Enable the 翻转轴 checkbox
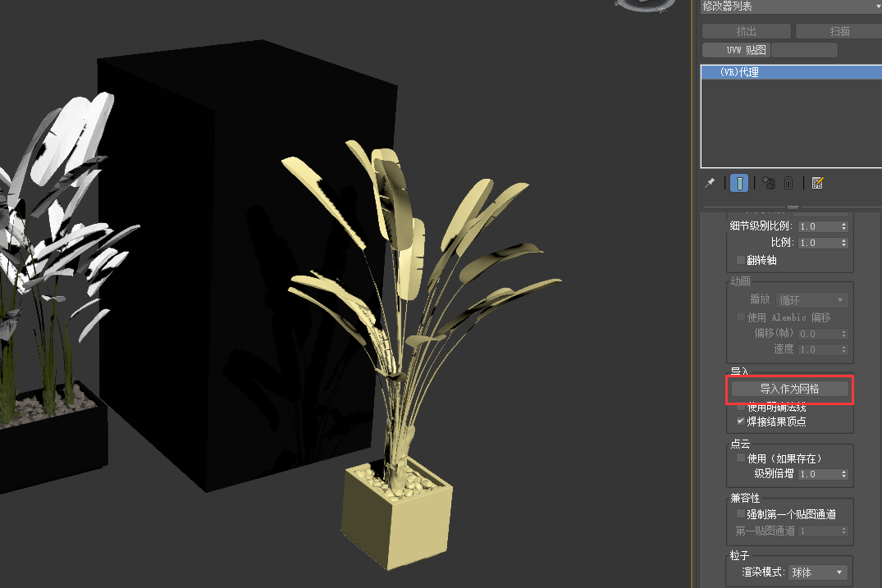 point(741,260)
